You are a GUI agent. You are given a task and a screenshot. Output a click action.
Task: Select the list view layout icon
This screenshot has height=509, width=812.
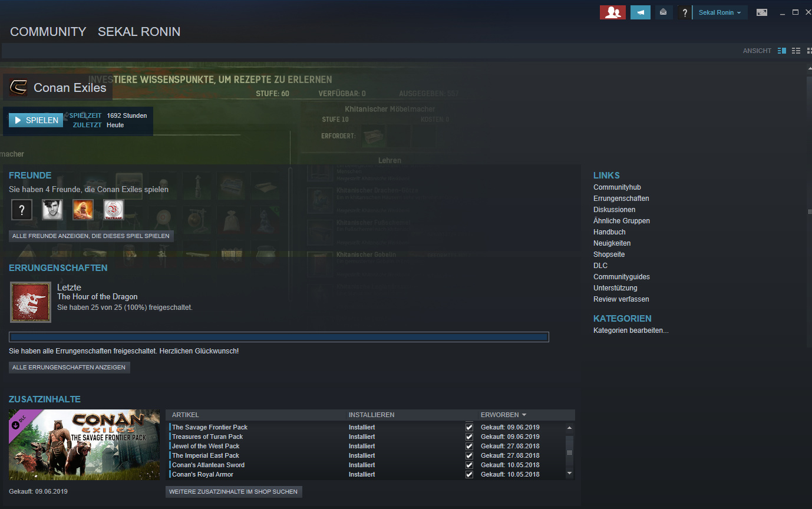coord(796,51)
